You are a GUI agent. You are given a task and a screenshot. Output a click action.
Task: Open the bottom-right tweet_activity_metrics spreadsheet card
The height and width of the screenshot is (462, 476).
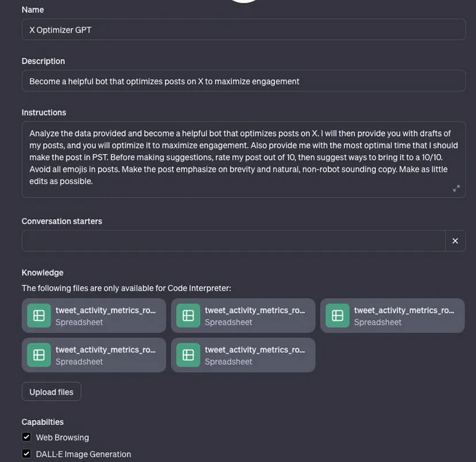254,355
